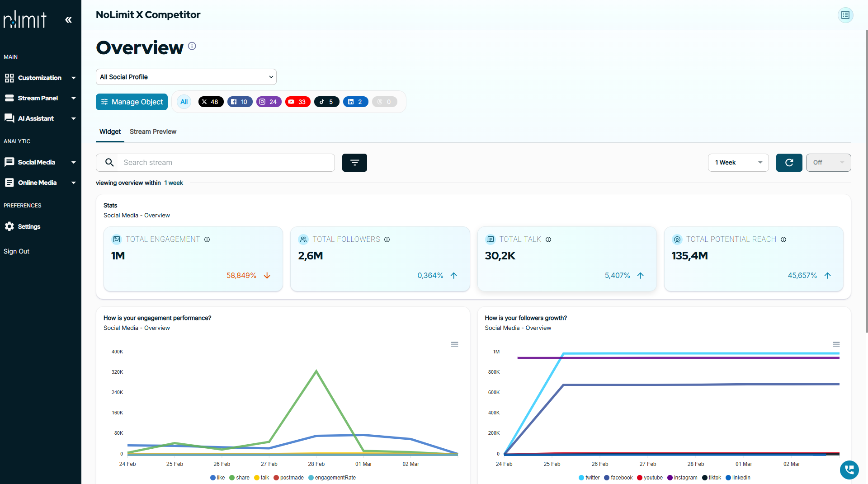The image size is (868, 484).
Task: Open the 1 Week time range dropdown
Action: (738, 163)
